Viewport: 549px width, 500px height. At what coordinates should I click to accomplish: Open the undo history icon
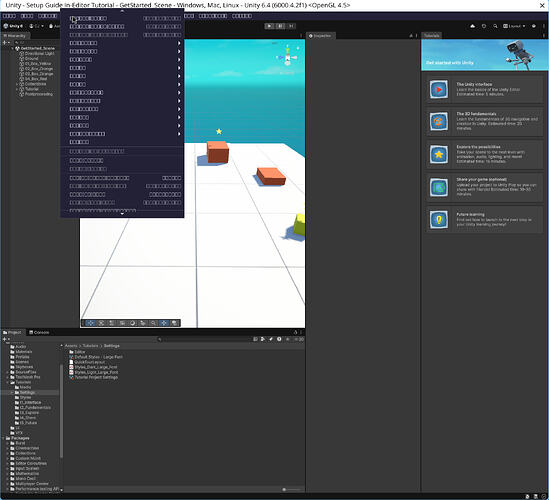pos(484,26)
